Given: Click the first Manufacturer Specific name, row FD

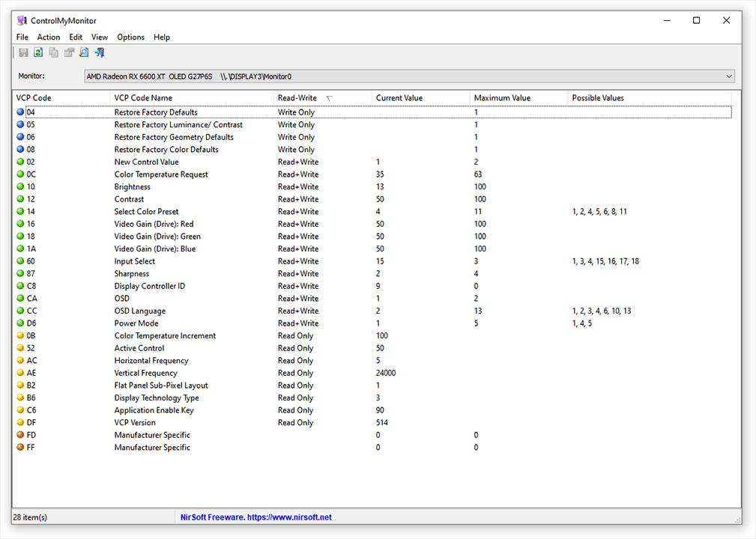Looking at the screenshot, I should click(152, 435).
